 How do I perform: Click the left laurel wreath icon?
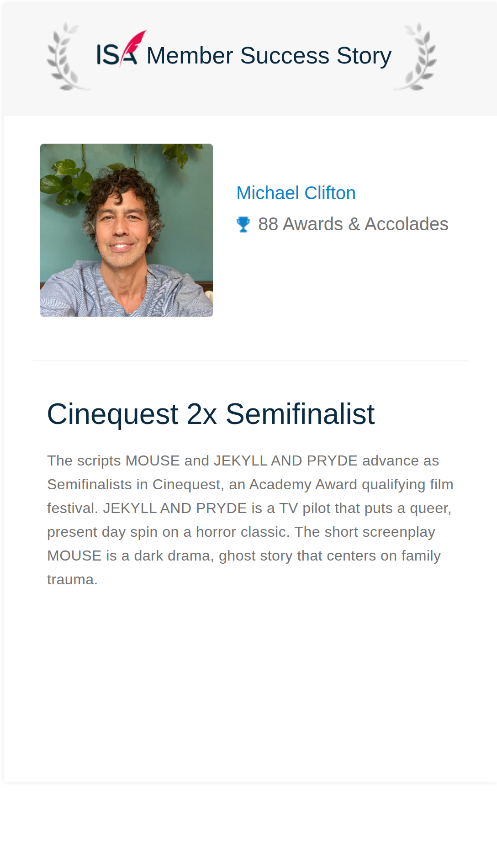click(x=67, y=56)
